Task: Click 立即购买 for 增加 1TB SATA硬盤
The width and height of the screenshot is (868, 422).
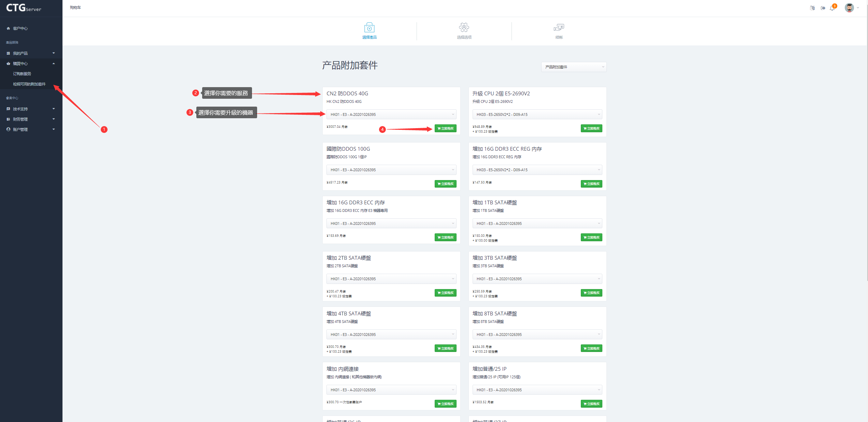Action: (591, 237)
